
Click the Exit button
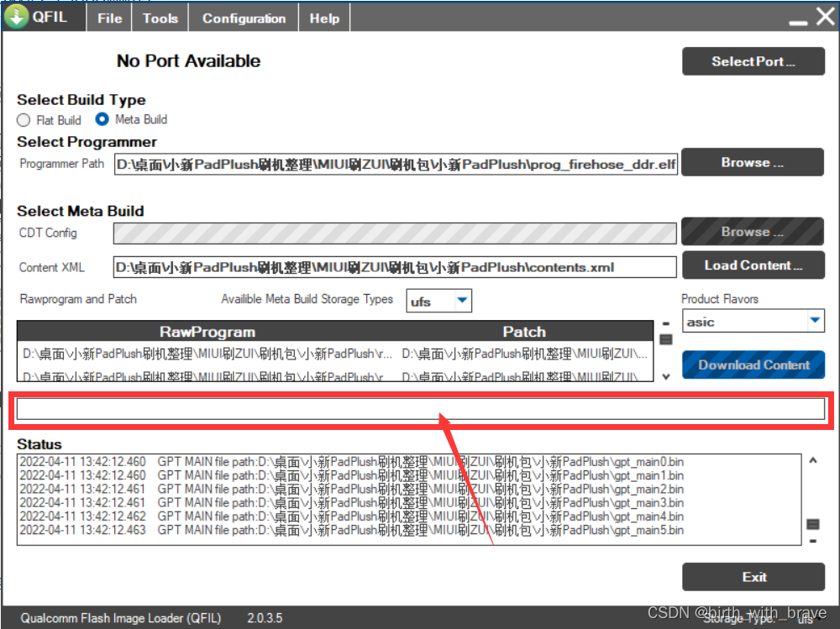[x=753, y=577]
